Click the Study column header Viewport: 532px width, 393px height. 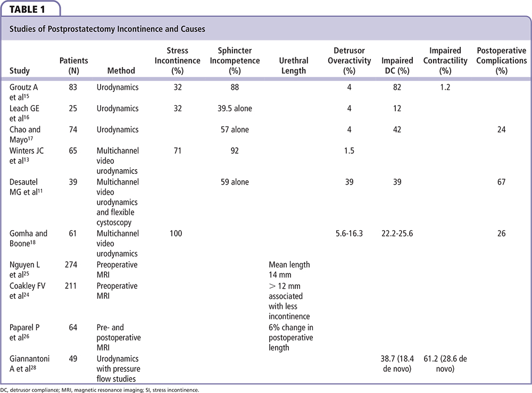(x=20, y=70)
